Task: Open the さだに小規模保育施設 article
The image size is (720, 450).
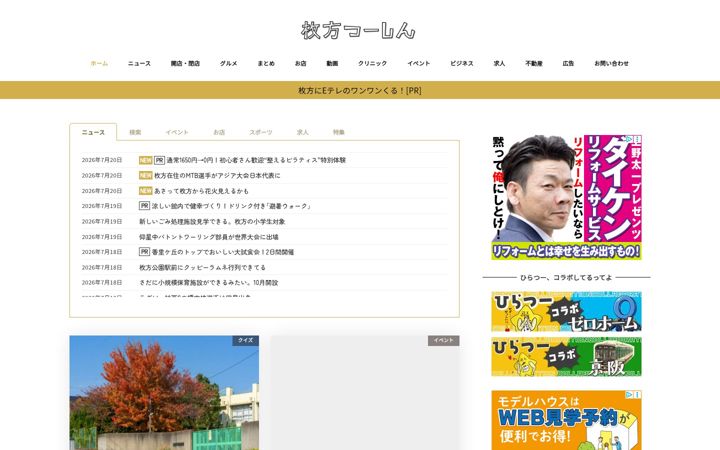Action: coord(208,283)
